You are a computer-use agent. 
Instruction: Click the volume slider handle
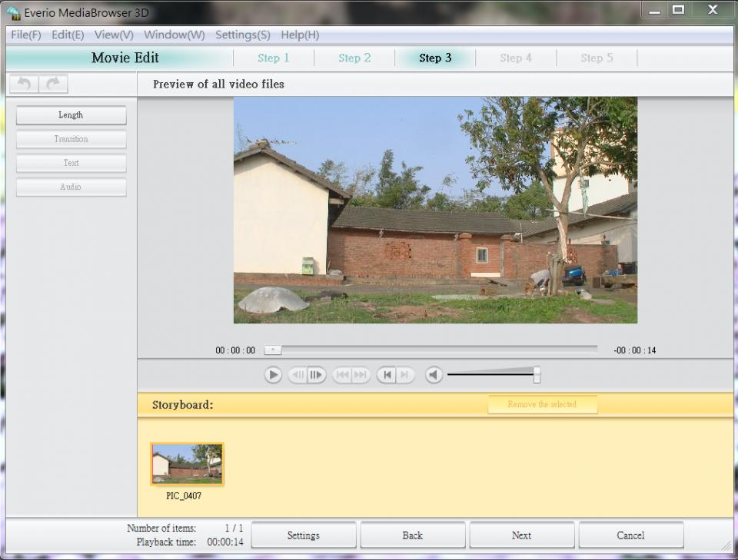tap(537, 375)
